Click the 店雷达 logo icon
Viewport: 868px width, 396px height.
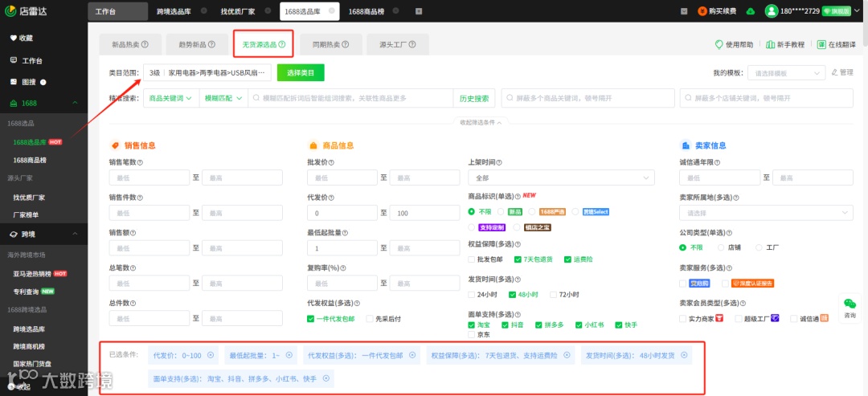click(10, 11)
